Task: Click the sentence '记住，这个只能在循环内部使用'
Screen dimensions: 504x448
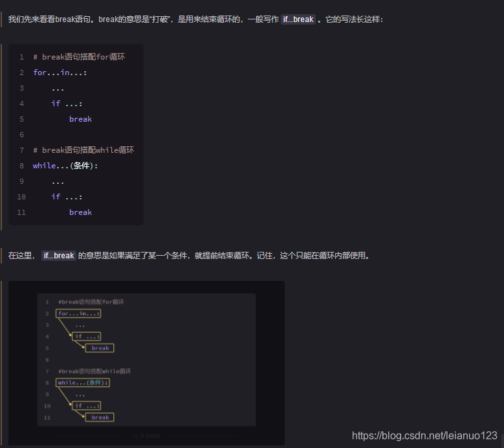Action: click(312, 256)
